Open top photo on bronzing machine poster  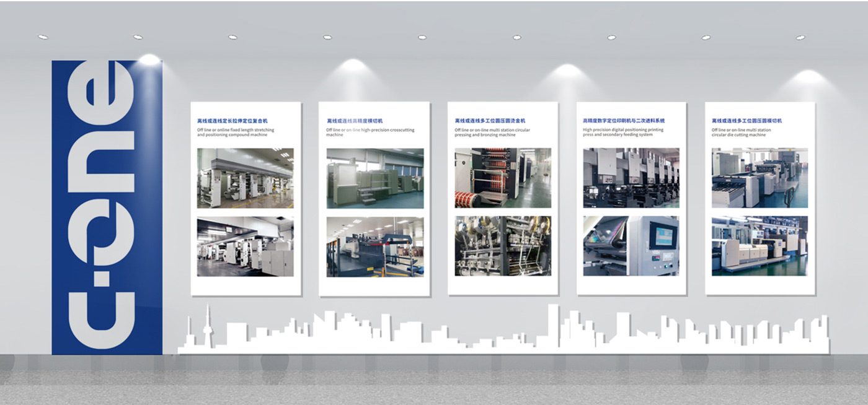point(503,178)
